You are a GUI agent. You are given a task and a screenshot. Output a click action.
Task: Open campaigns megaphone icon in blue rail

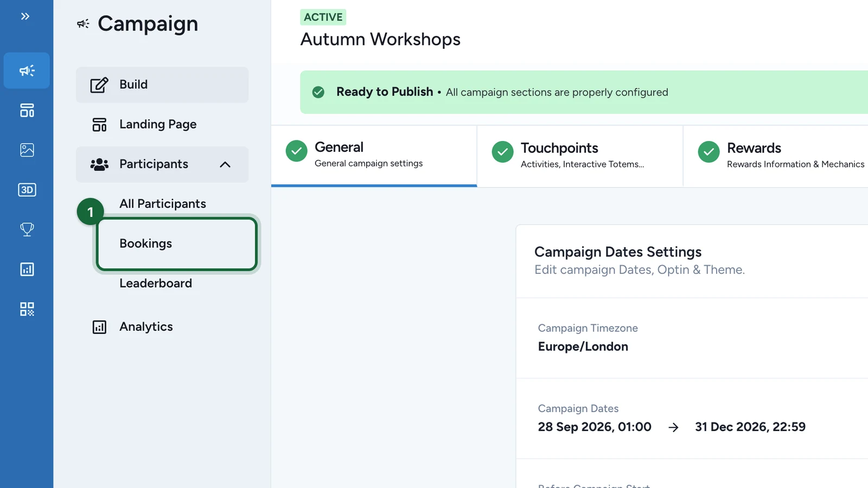tap(27, 70)
